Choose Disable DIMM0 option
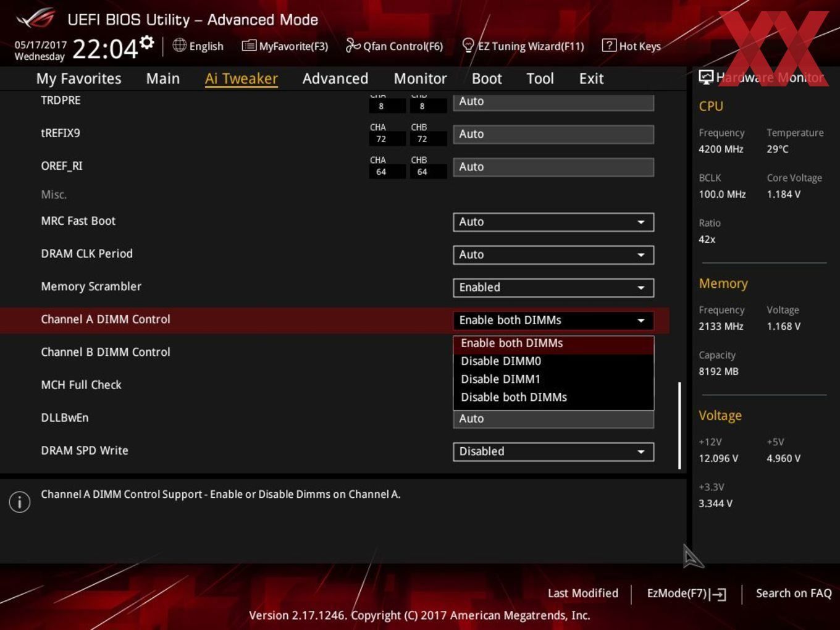 coord(553,361)
